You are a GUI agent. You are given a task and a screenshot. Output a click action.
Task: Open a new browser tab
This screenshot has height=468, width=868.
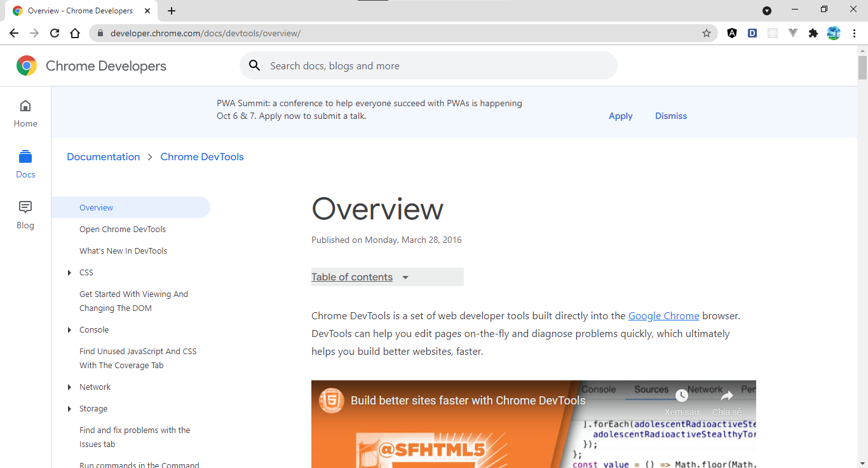[x=172, y=11]
